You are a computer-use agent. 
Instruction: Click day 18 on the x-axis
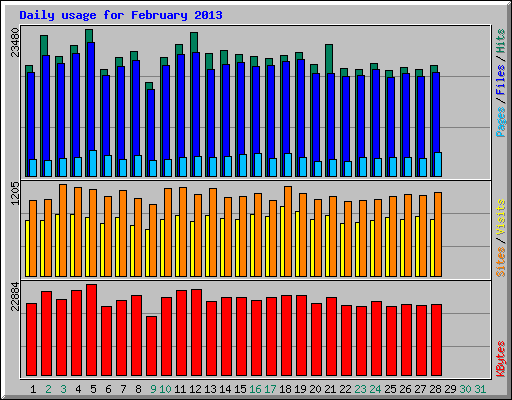285,389
